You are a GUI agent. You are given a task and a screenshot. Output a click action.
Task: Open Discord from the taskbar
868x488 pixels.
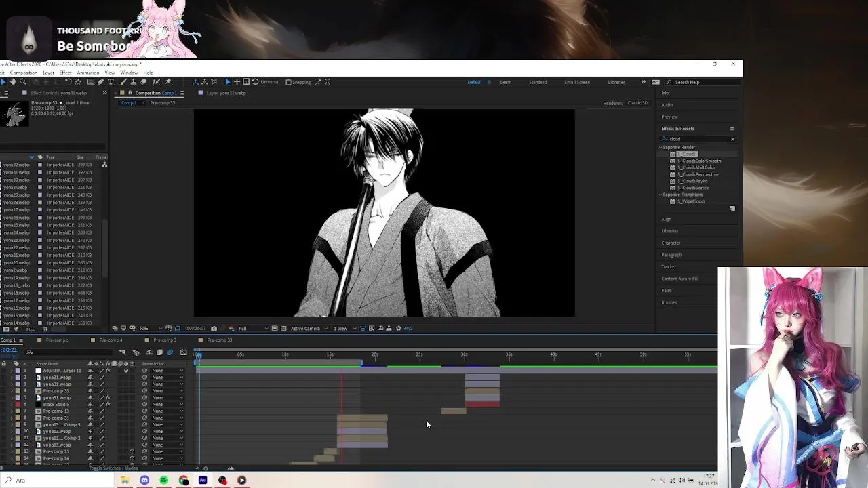(144, 480)
